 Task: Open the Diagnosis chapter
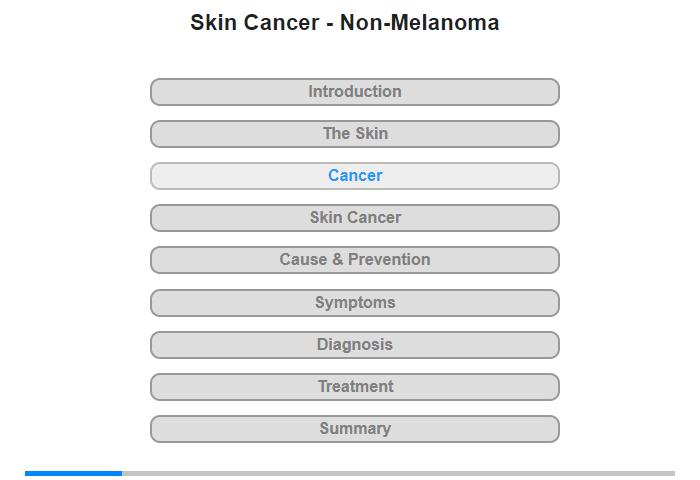coord(355,345)
